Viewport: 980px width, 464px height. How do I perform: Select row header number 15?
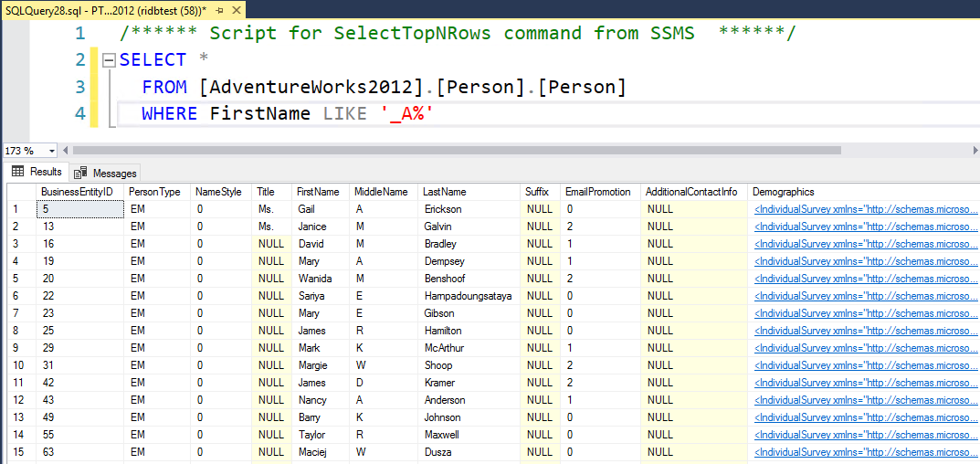coord(21,452)
